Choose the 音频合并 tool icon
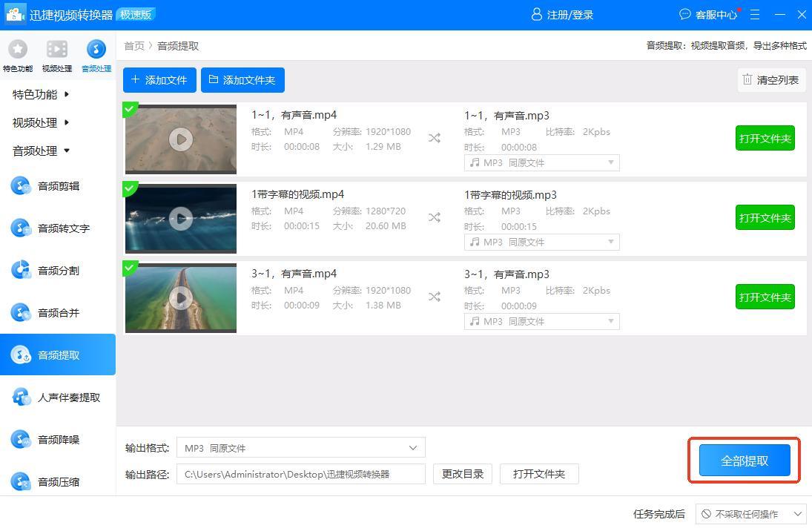This screenshot has height=531, width=812. click(x=21, y=312)
